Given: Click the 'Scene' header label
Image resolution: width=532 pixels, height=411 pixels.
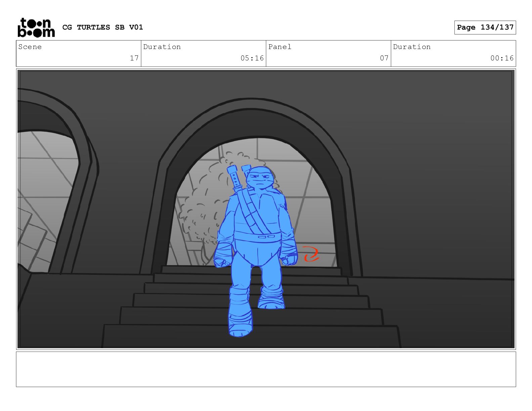Looking at the screenshot, I should pos(30,47).
